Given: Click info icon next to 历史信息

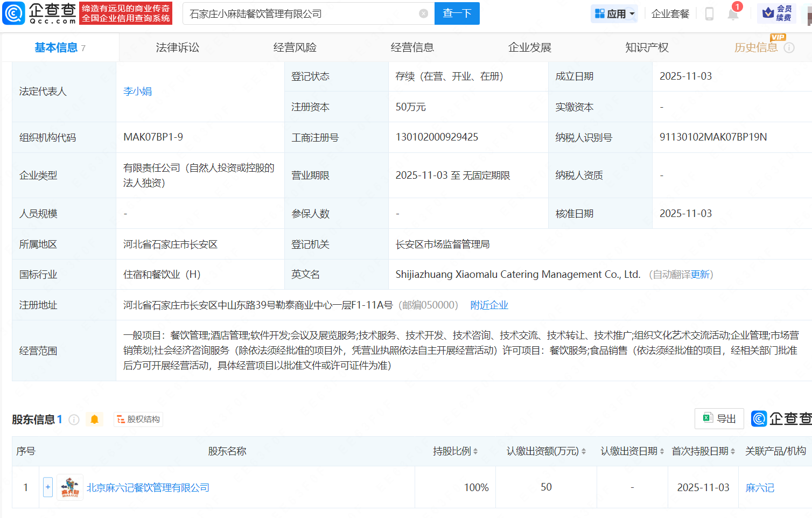Looking at the screenshot, I should click(x=789, y=48).
